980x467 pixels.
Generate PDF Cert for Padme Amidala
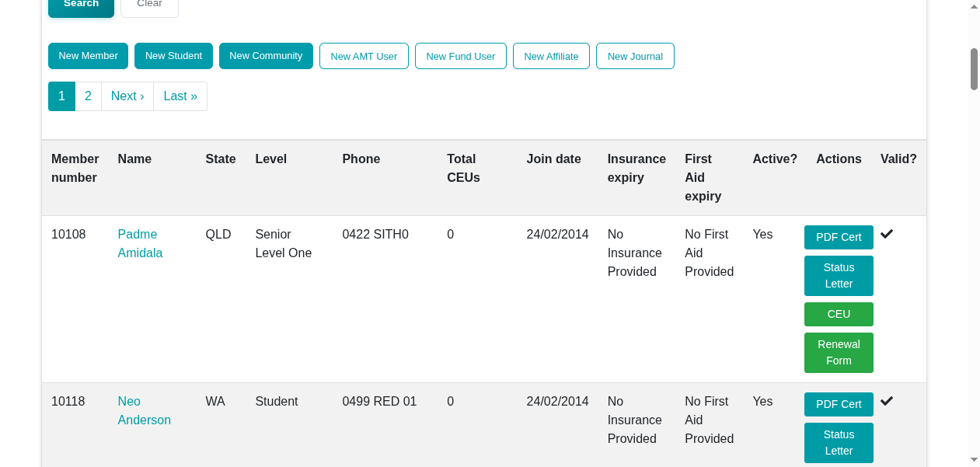click(839, 237)
